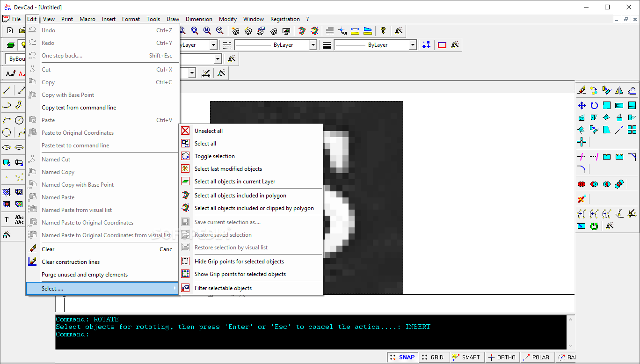Open the Insert menu
The image size is (640, 364).
[109, 19]
